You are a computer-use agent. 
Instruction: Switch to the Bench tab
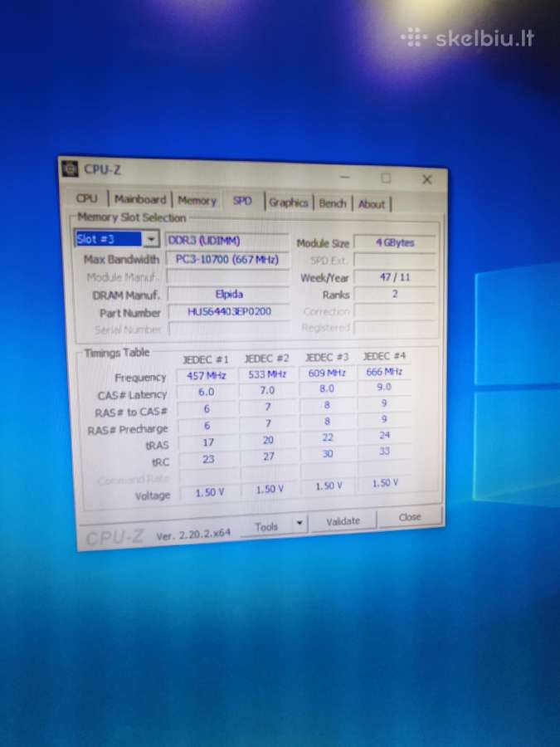(333, 203)
